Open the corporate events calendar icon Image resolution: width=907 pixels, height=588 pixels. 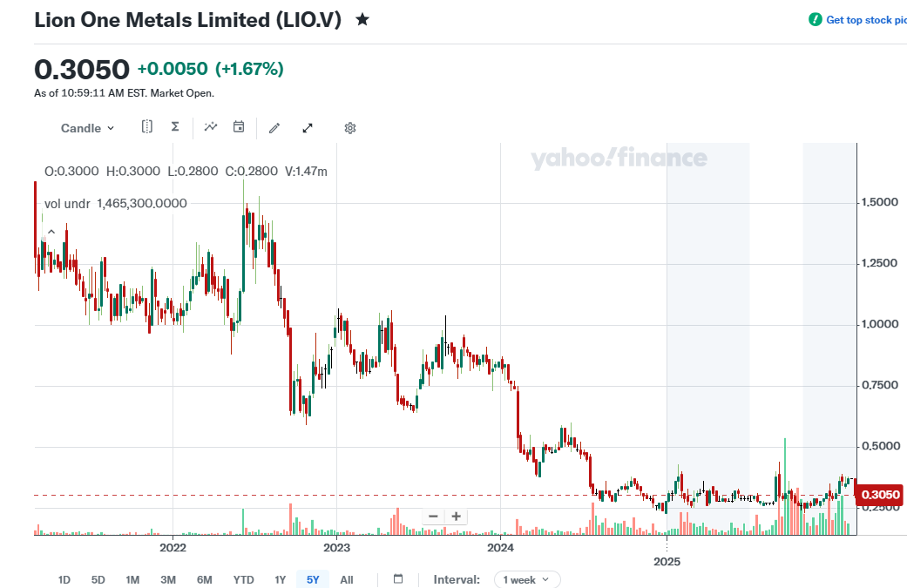(x=239, y=127)
